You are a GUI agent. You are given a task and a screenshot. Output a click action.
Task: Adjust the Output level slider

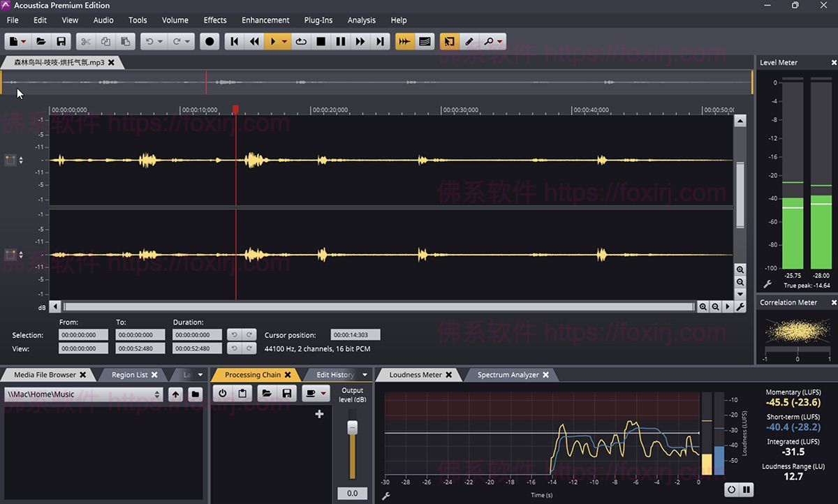click(x=351, y=428)
